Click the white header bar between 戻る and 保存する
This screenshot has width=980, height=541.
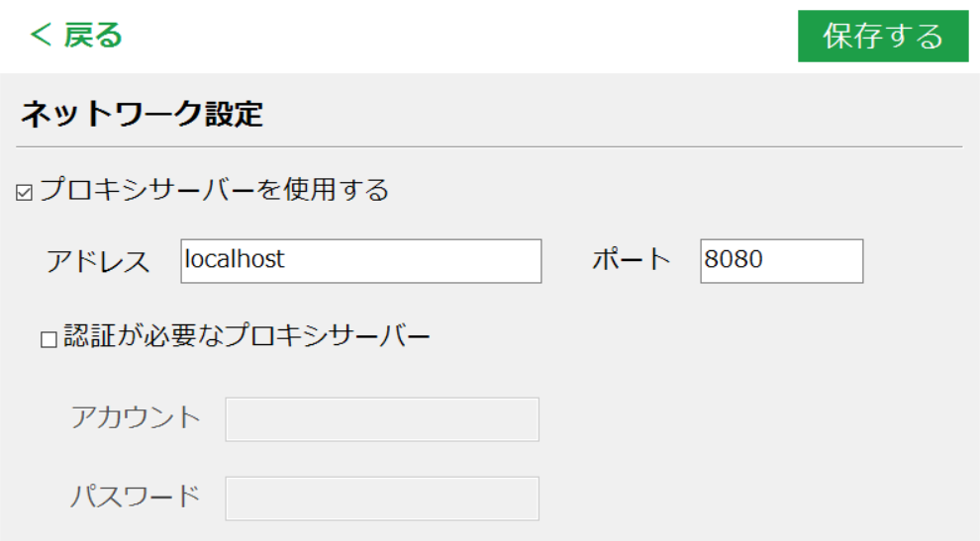(459, 36)
